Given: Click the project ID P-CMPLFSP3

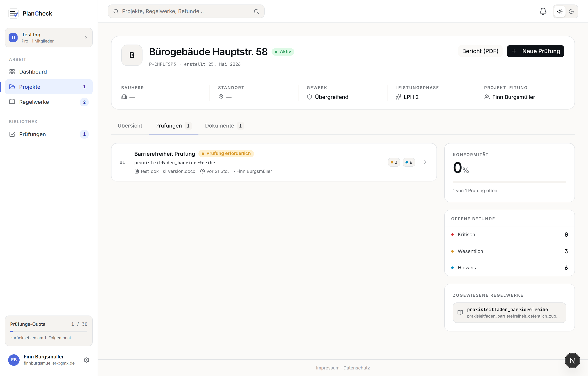Looking at the screenshot, I should (x=162, y=64).
